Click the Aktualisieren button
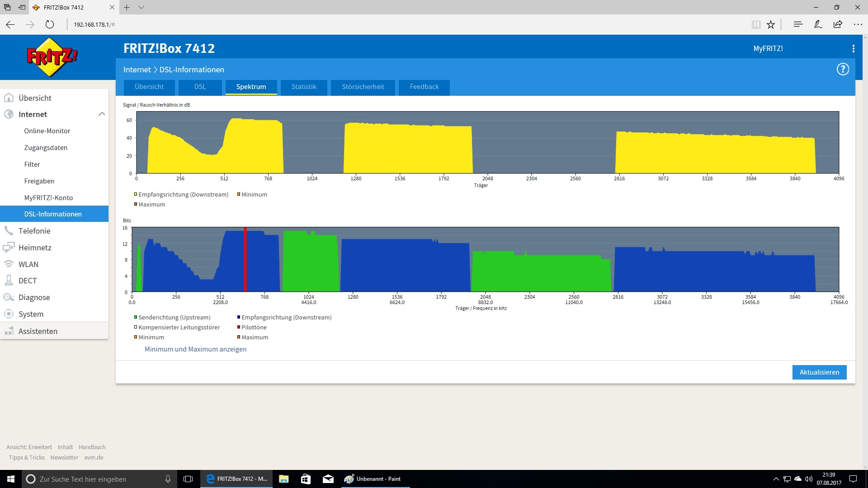 (x=819, y=372)
